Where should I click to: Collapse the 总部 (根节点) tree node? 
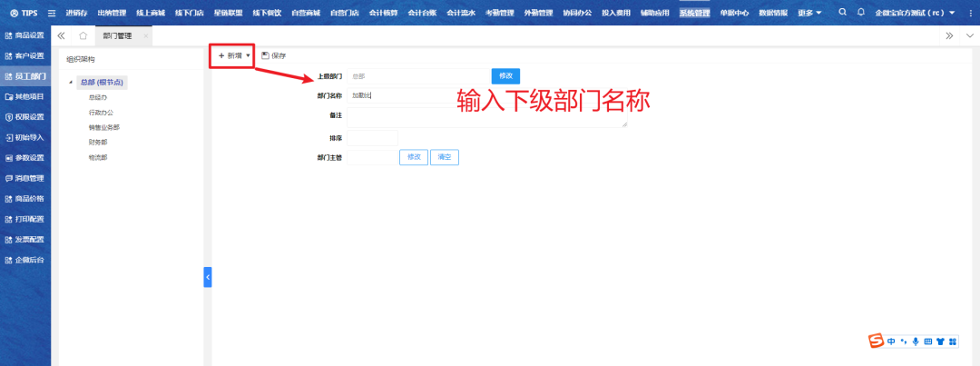click(x=71, y=83)
